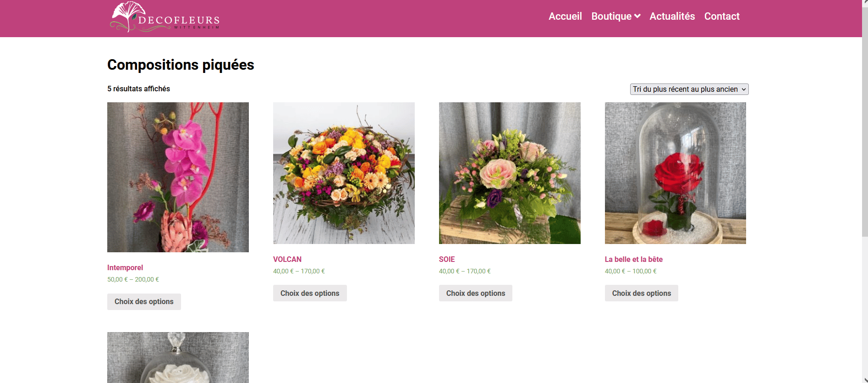Viewport: 868px width, 383px height.
Task: Open the Accueil page
Action: tap(565, 17)
